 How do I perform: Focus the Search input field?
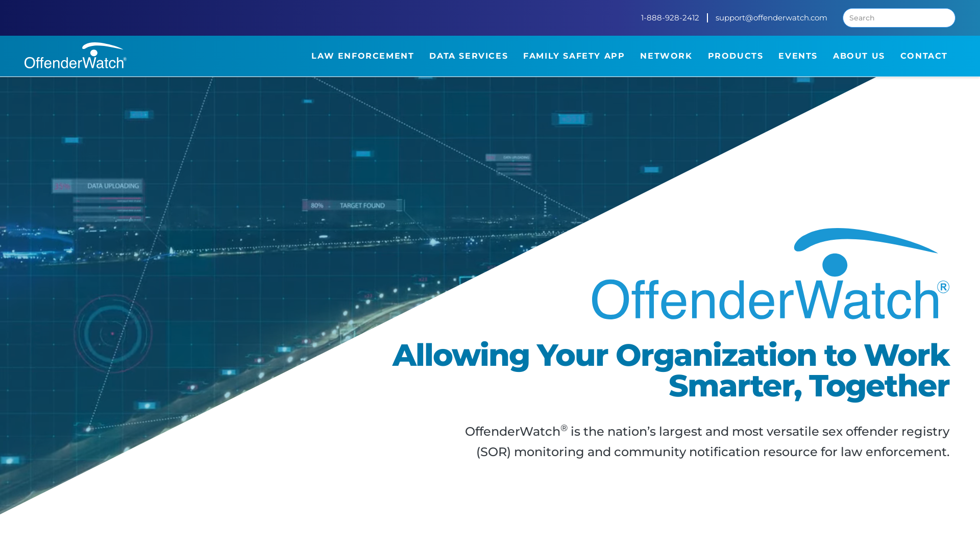[899, 18]
